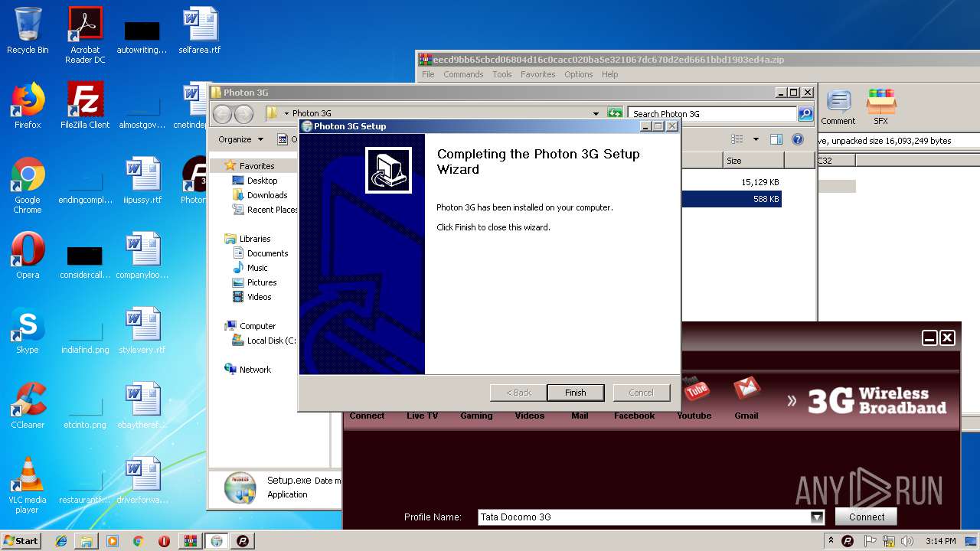The height and width of the screenshot is (551, 980).
Task: Click the Explorer help question mark icon
Action: pos(798,139)
